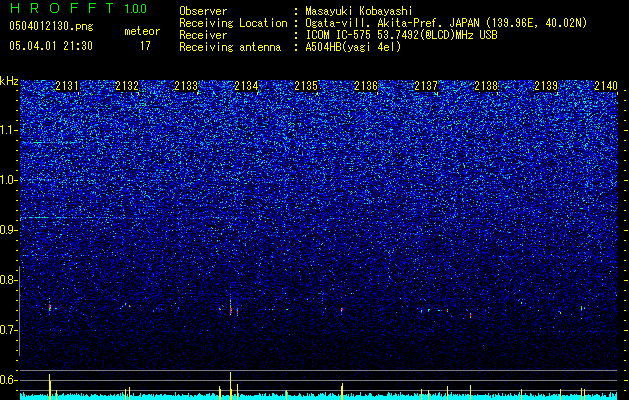The height and width of the screenshot is (400, 629).
Task: Click the strong meteor echo just before 2134
Action: [230, 306]
